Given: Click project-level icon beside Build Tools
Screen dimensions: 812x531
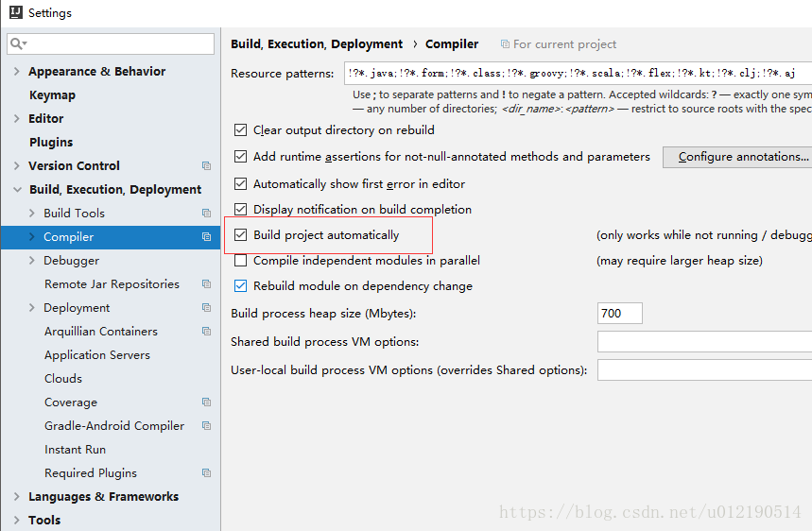Looking at the screenshot, I should tap(207, 214).
